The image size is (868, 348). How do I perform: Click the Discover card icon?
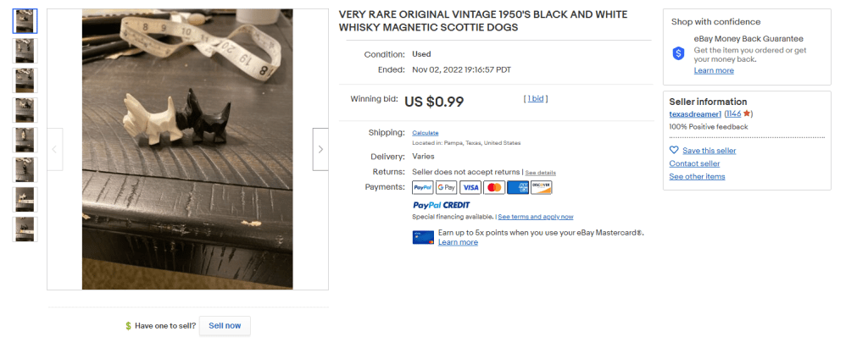coord(541,187)
